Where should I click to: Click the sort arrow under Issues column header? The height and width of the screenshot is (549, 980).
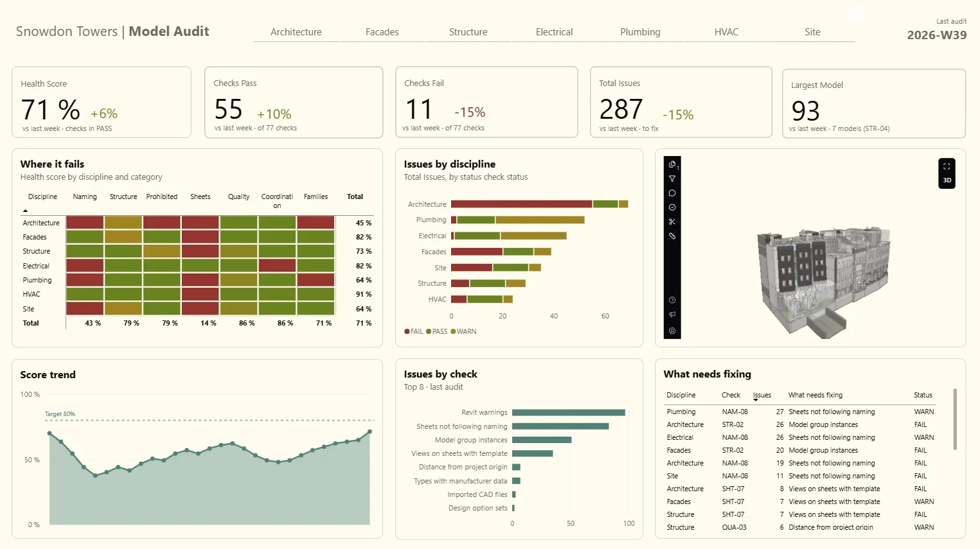(x=756, y=400)
